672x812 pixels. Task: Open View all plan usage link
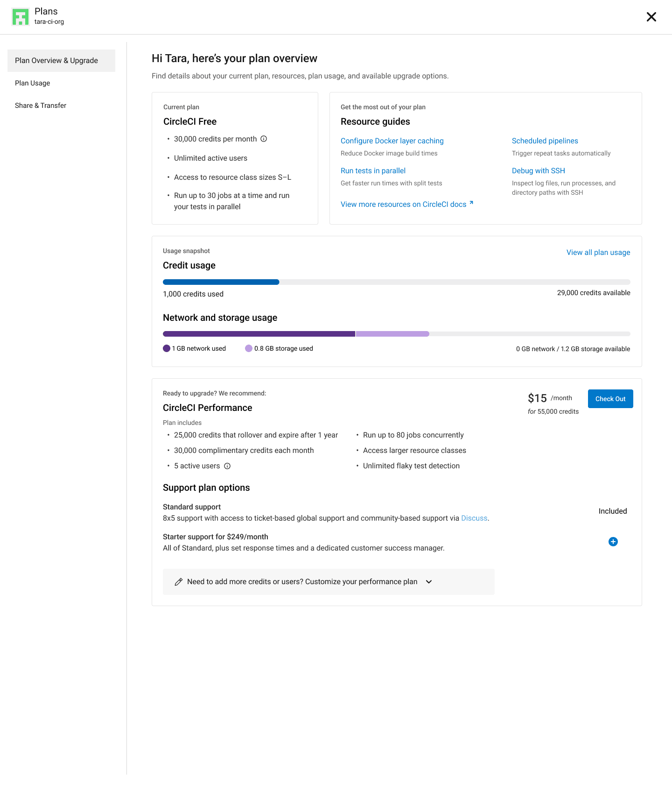(598, 253)
